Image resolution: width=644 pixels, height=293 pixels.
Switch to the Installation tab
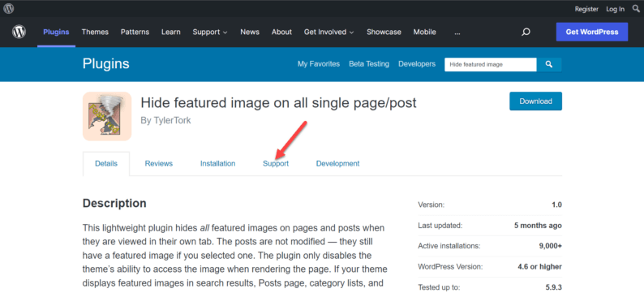coord(217,164)
